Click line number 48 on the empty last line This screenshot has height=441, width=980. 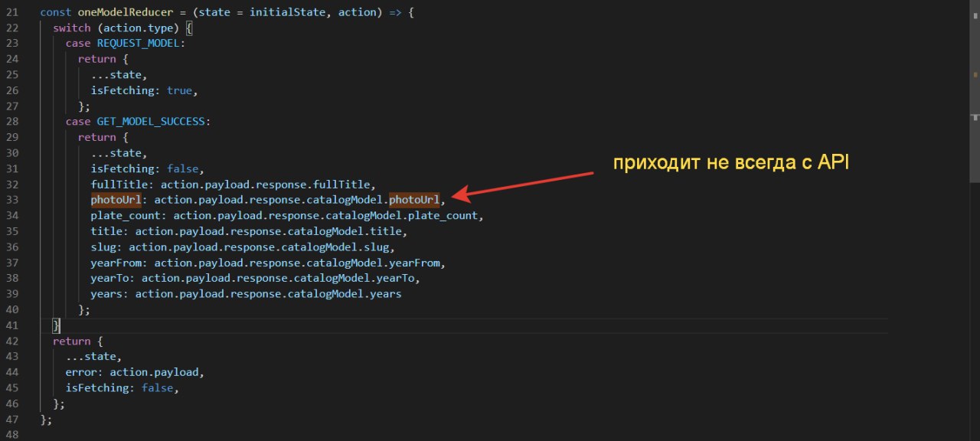click(x=11, y=436)
